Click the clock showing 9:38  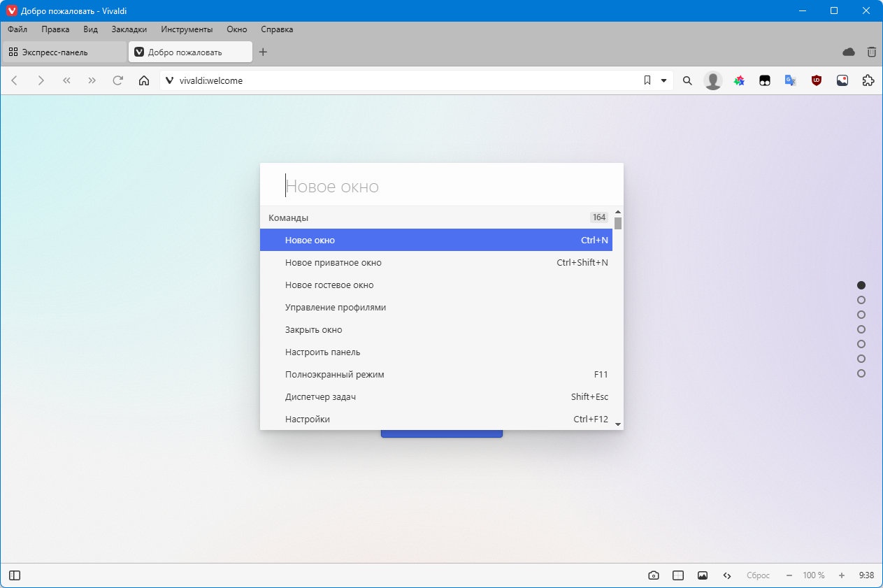(866, 575)
